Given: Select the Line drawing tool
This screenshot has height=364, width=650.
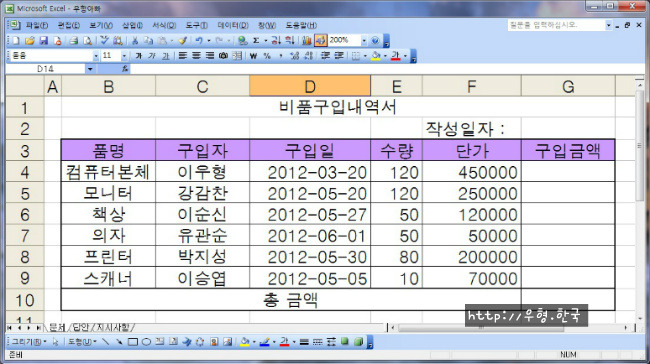Looking at the screenshot, I should [106, 342].
